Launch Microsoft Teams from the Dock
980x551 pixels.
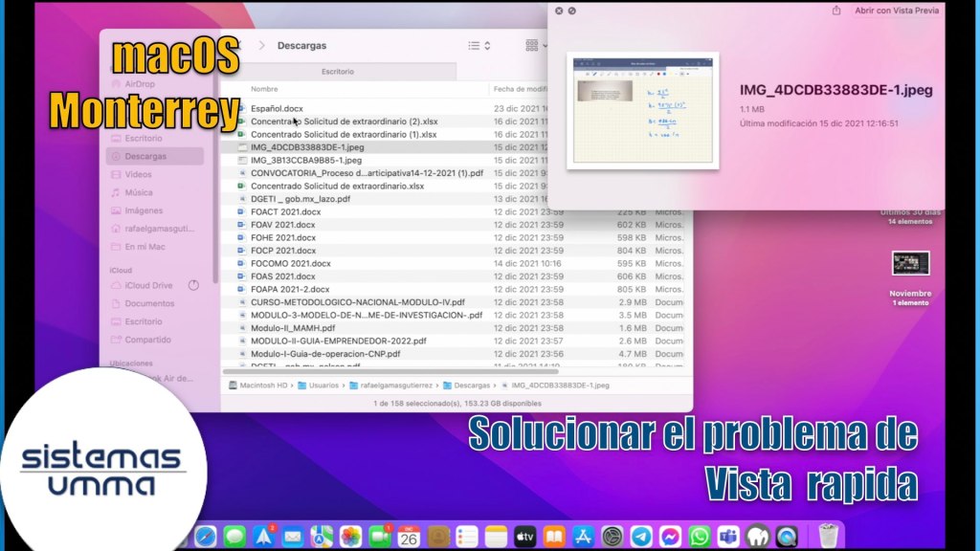click(x=728, y=536)
